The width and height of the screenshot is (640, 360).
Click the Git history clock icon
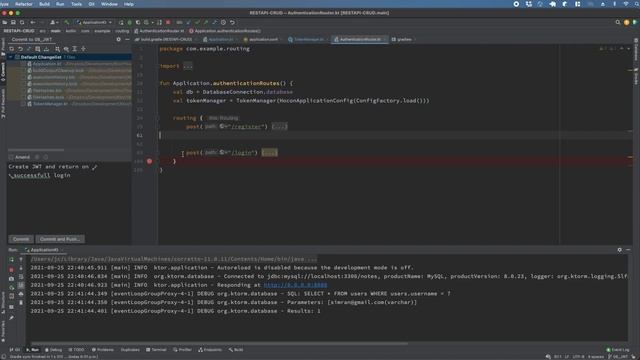point(223,22)
